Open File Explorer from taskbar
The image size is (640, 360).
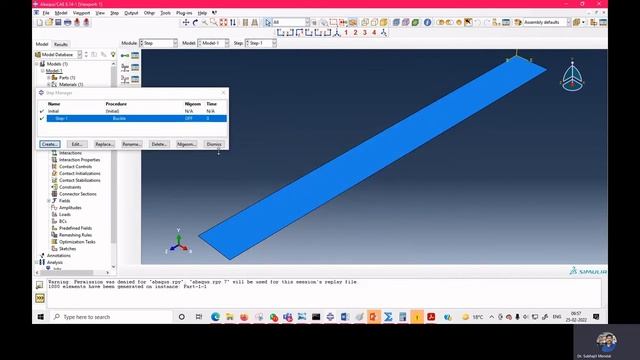pos(229,317)
